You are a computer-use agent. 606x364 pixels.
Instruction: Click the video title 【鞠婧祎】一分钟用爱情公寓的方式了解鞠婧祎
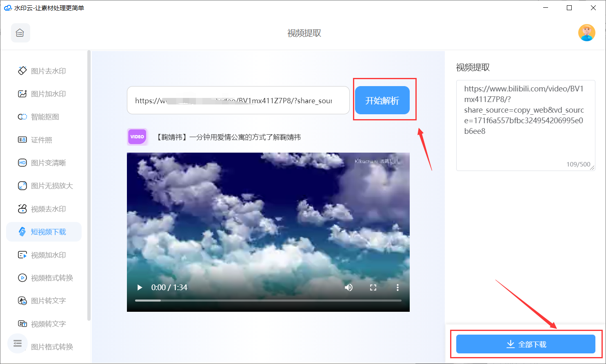pos(228,137)
